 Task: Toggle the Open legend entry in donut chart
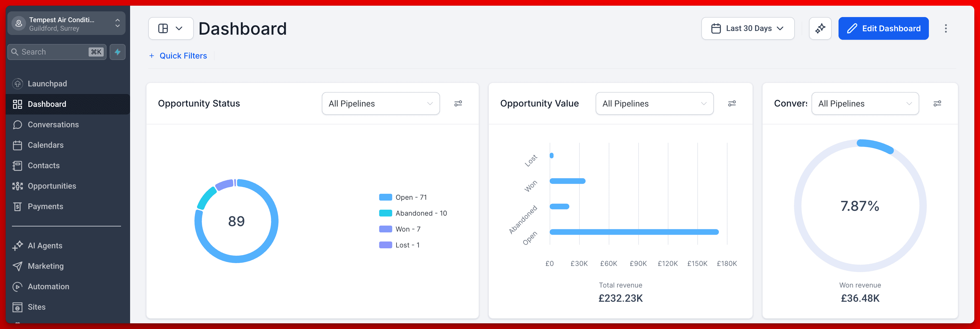403,197
